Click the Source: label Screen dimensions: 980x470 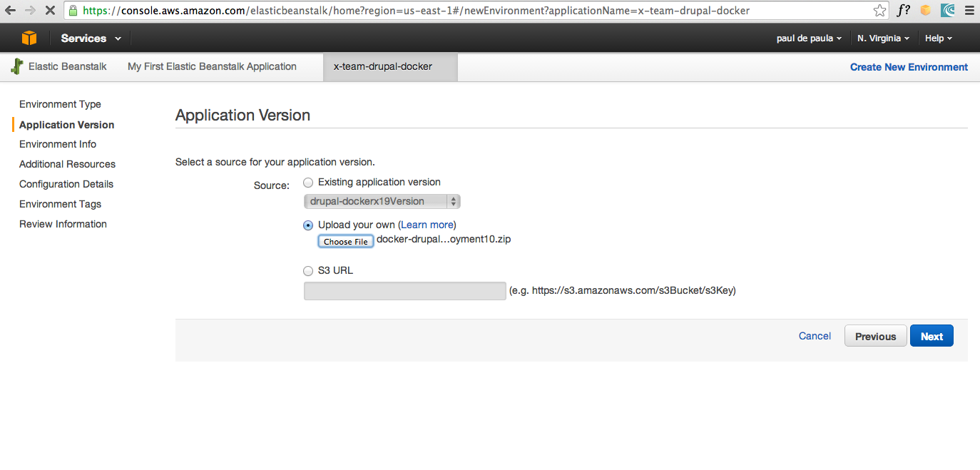272,185
